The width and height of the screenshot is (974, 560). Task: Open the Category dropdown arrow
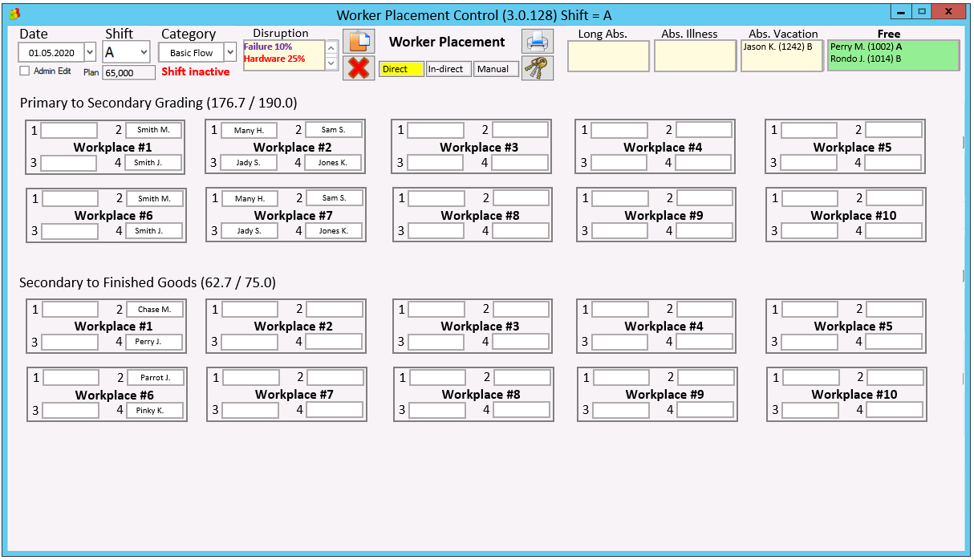pyautogui.click(x=230, y=52)
